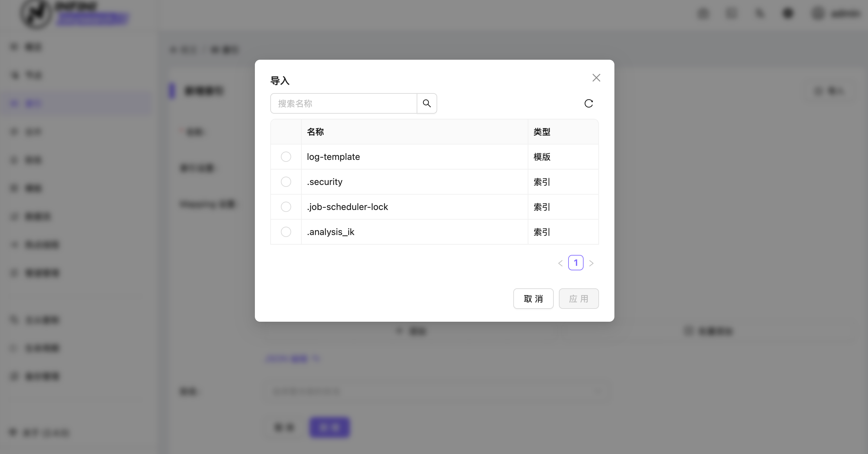
Task: Select the .security radio button
Action: click(286, 182)
